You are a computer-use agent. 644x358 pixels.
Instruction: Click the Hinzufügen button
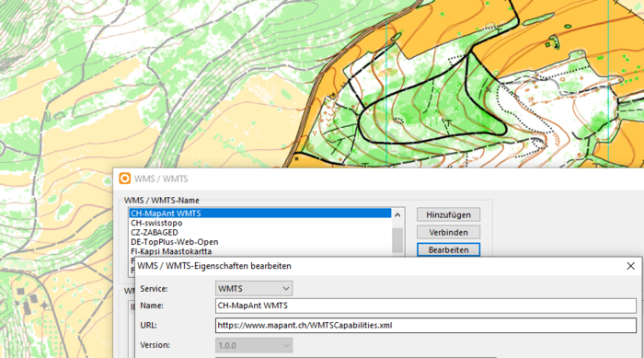pyautogui.click(x=449, y=214)
